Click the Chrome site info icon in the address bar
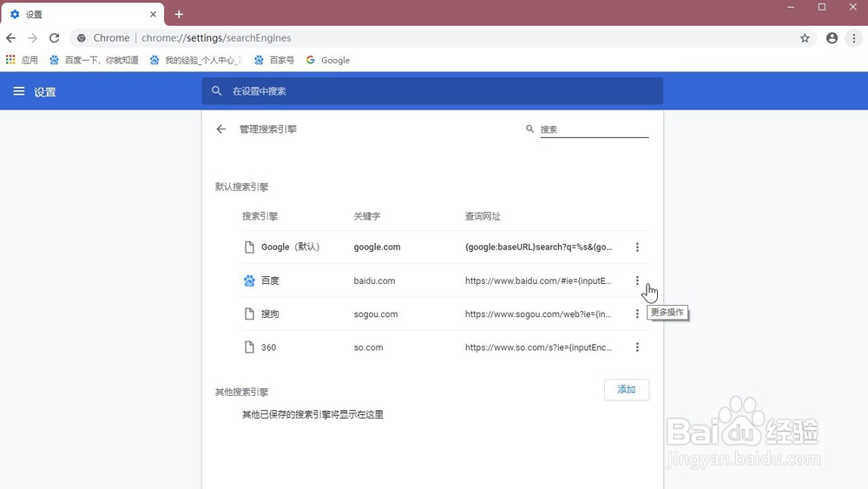The width and height of the screenshot is (868, 489). click(x=82, y=38)
